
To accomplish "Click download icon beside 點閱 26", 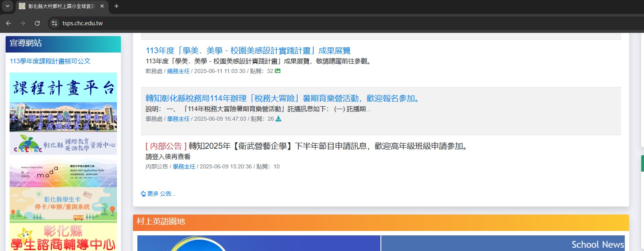I will coord(278,119).
